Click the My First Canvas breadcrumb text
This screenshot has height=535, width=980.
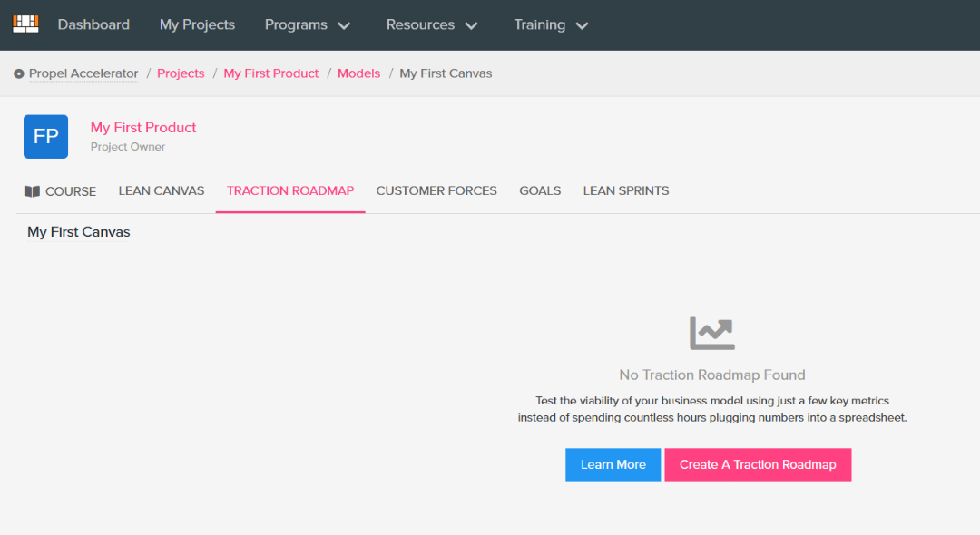click(446, 73)
